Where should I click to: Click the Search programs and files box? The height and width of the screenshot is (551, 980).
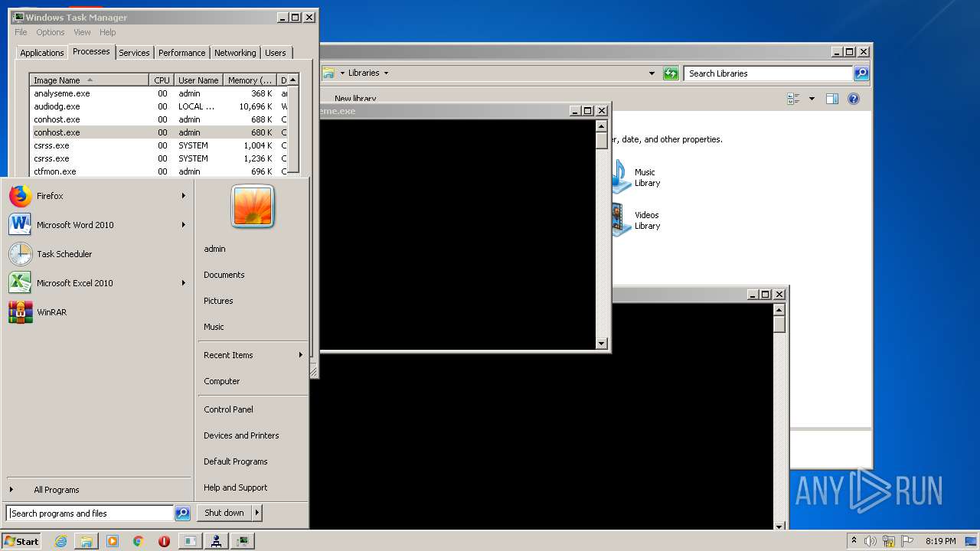(x=90, y=514)
